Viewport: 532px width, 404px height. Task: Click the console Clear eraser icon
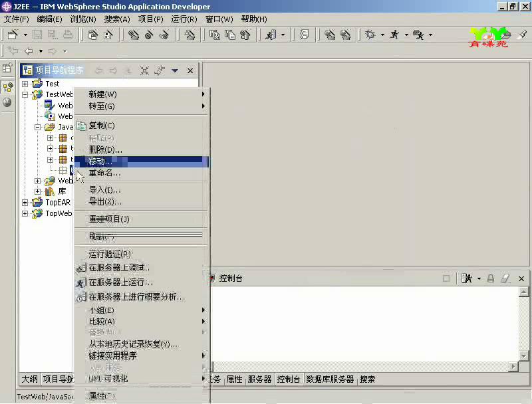click(505, 278)
